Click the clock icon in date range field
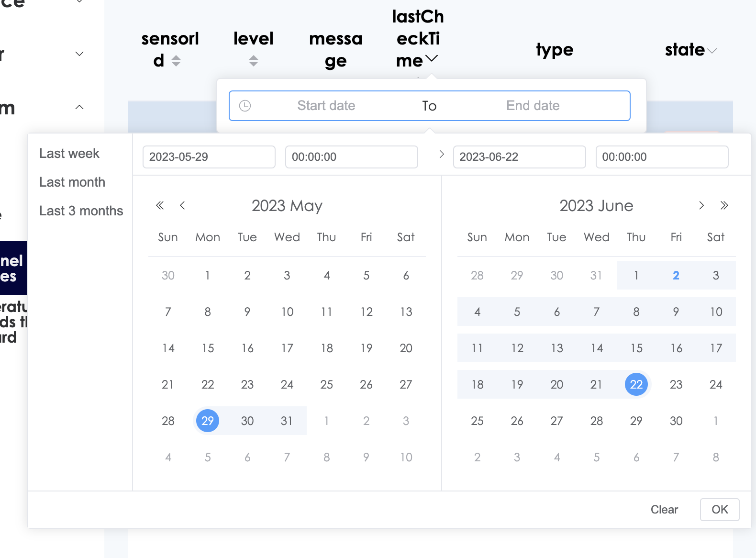This screenshot has height=558, width=756. click(245, 106)
